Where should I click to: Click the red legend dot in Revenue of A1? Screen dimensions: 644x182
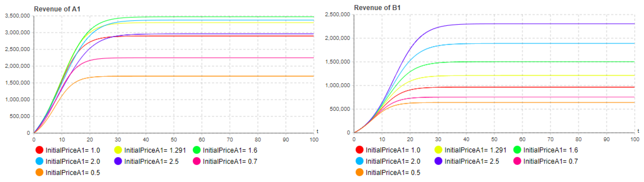click(x=39, y=150)
